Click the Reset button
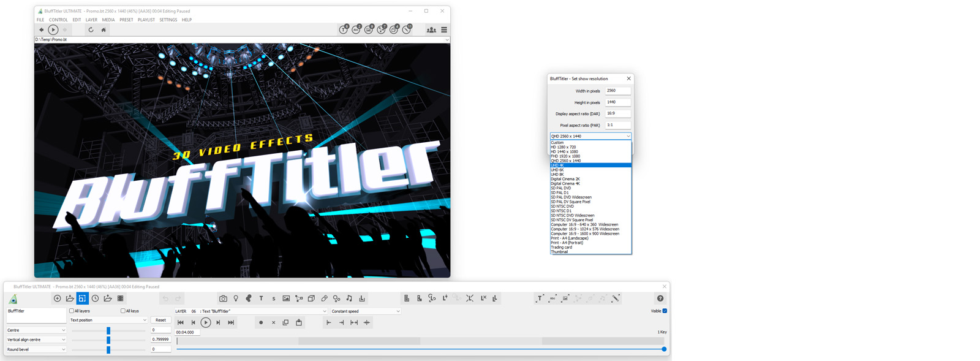980x361 pixels. point(160,320)
